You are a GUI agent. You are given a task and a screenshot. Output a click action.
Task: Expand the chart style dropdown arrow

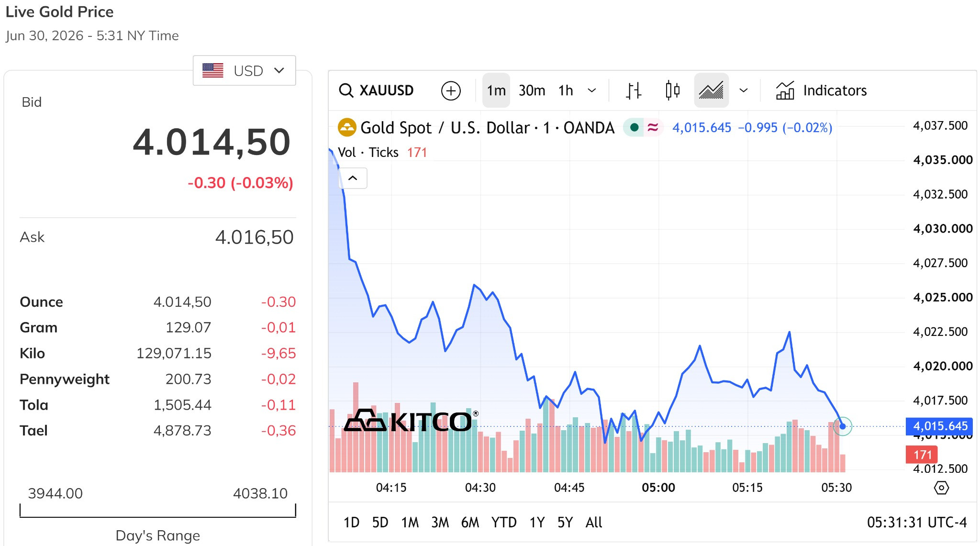[x=743, y=90]
